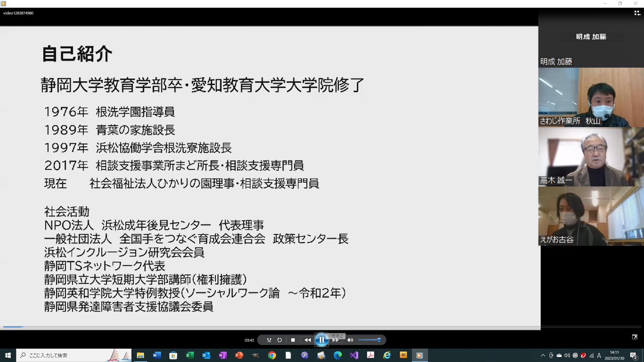This screenshot has width=644, height=362.
Task: Mute the player volume speaker icon
Action: (350, 340)
